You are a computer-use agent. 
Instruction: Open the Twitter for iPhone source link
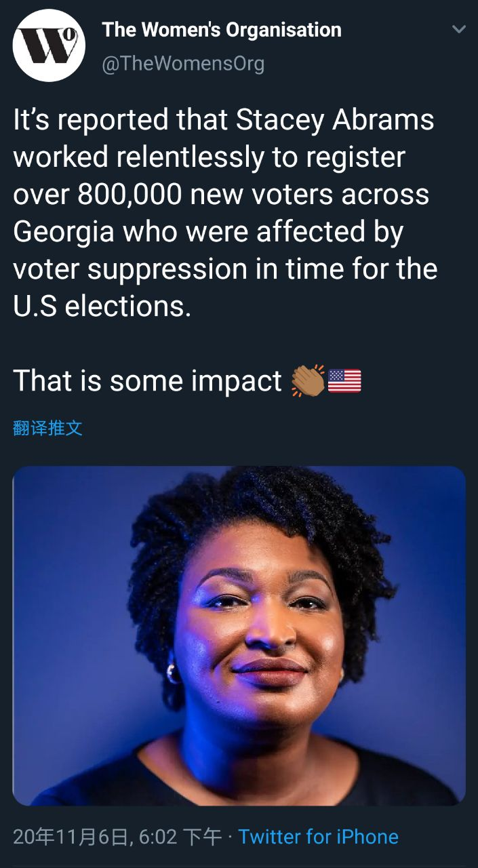tap(318, 837)
